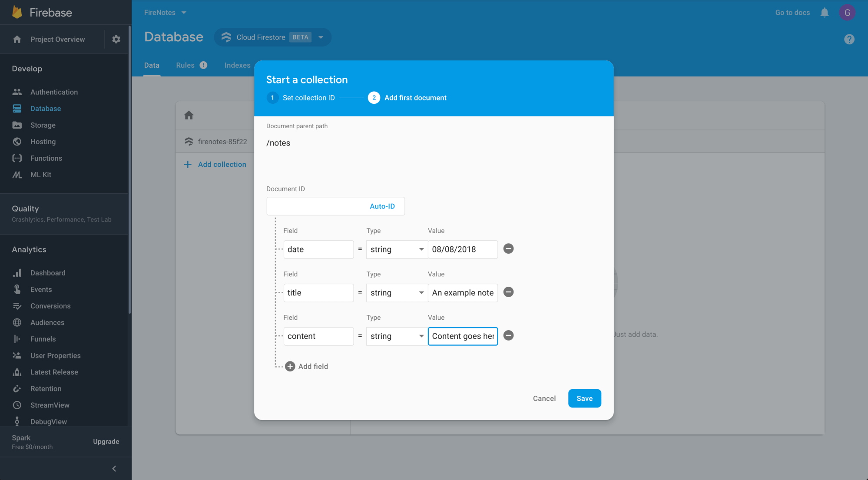The height and width of the screenshot is (480, 868).
Task: Navigate to Storage in sidebar
Action: click(43, 125)
